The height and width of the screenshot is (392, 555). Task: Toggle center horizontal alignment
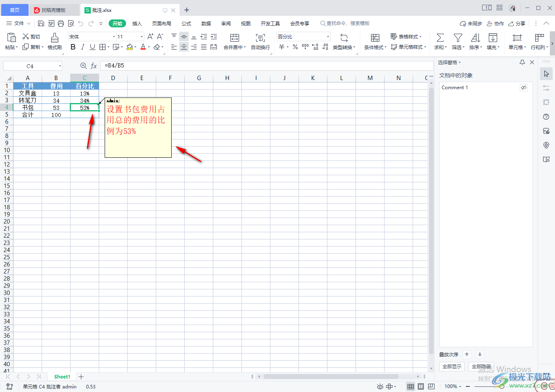click(x=184, y=47)
